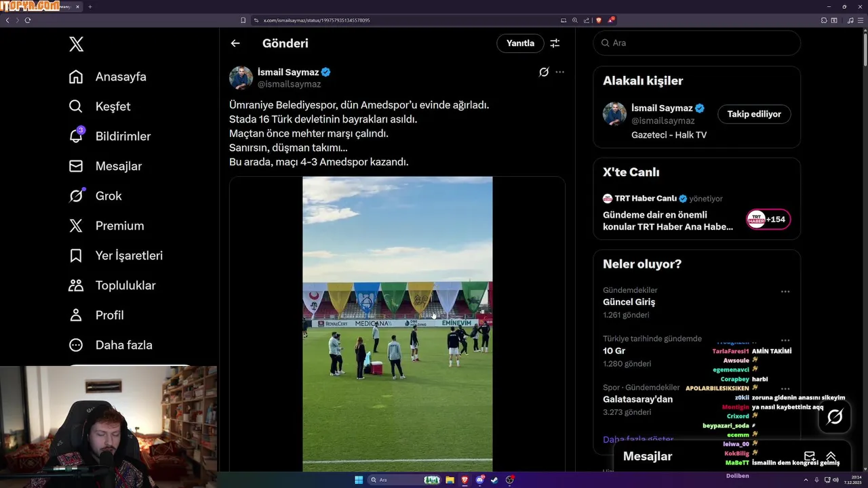Open İsmail Saymaz post author avatar
The image size is (868, 488).
pos(241,78)
